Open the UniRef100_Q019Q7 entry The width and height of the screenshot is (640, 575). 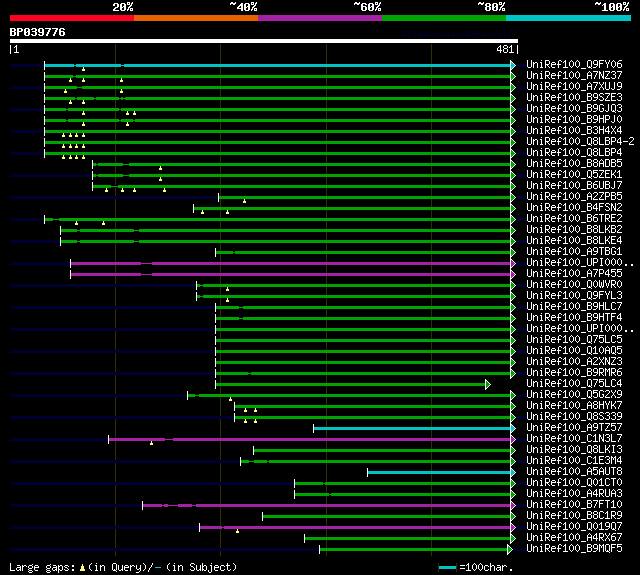(x=574, y=527)
